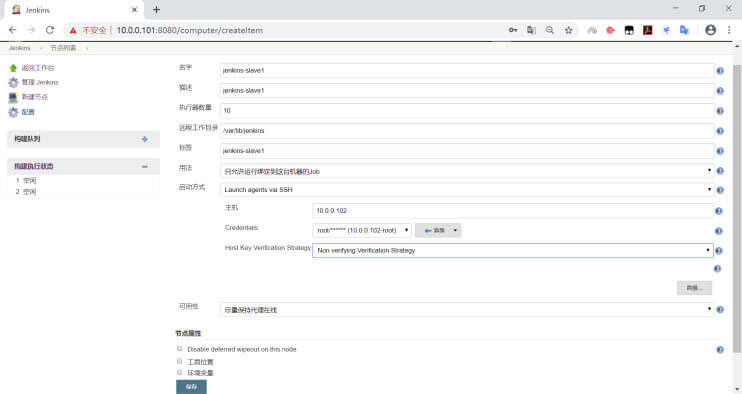Select the Jenkins browser tab
Viewport: 742px width, 394px height.
(74, 10)
